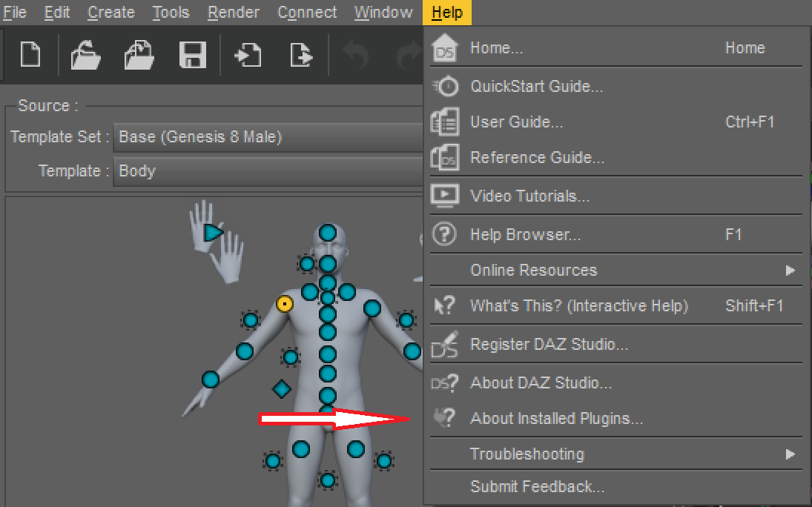Click the Video Tutorials screen icon

click(444, 196)
